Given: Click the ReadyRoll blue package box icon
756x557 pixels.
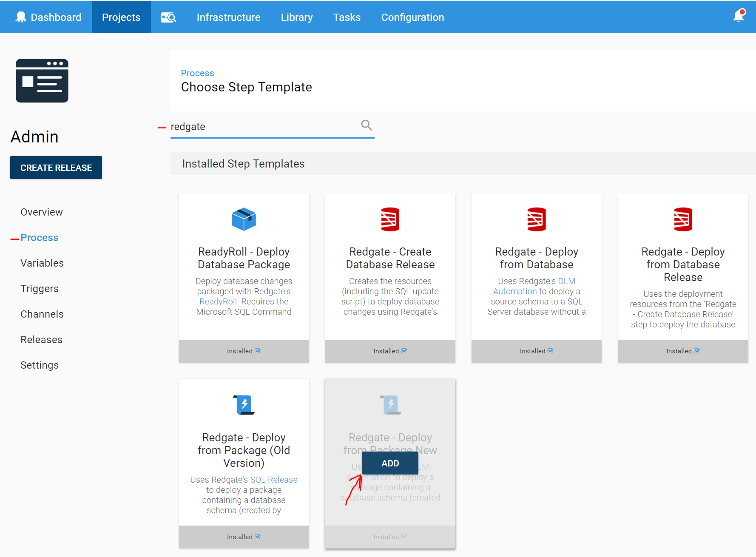Looking at the screenshot, I should click(x=244, y=219).
